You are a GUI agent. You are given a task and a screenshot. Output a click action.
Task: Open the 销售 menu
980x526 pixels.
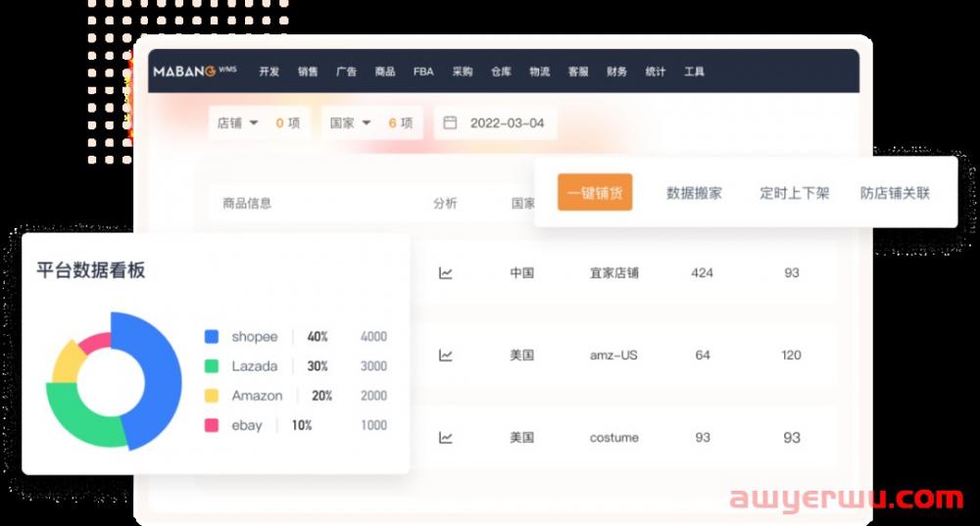pos(308,72)
